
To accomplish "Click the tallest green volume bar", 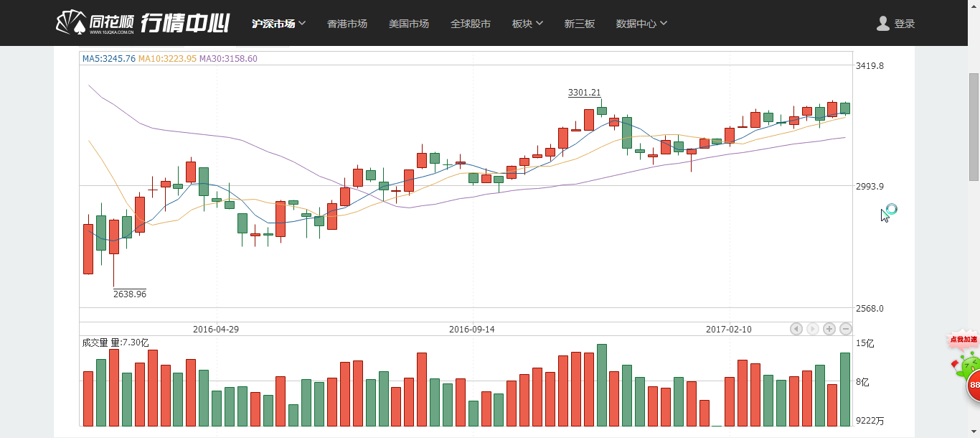I will [601, 385].
